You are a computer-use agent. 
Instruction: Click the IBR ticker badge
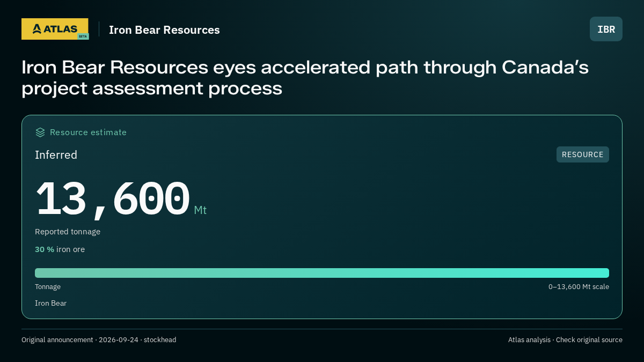(606, 29)
